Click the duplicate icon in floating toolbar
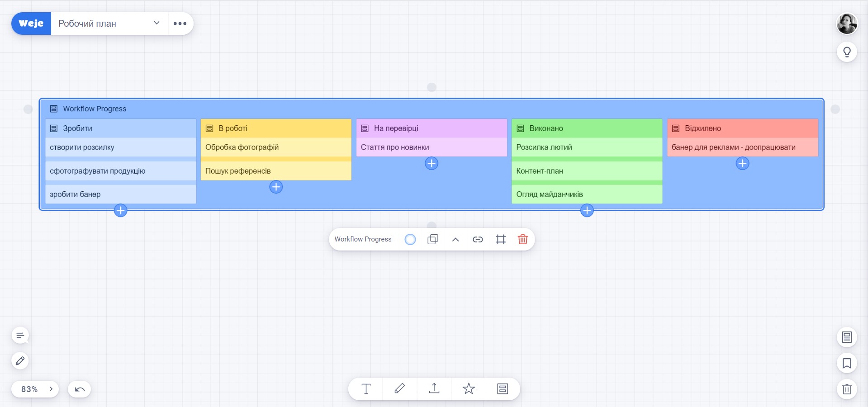The image size is (868, 407). [432, 239]
